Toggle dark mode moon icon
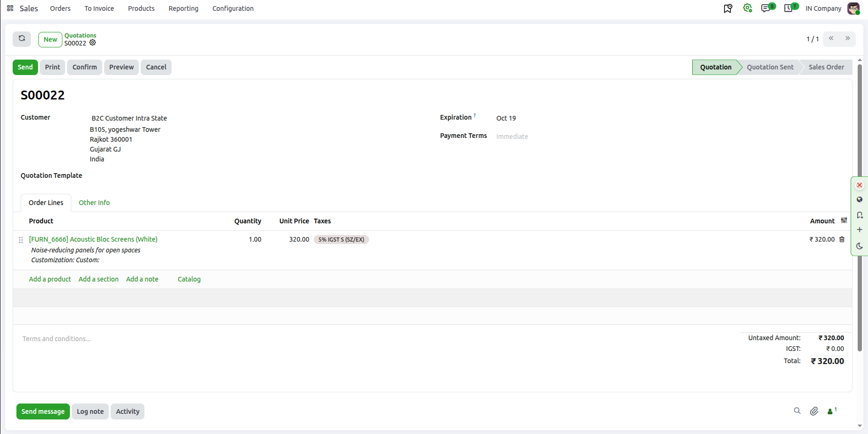The image size is (868, 434). [x=860, y=246]
